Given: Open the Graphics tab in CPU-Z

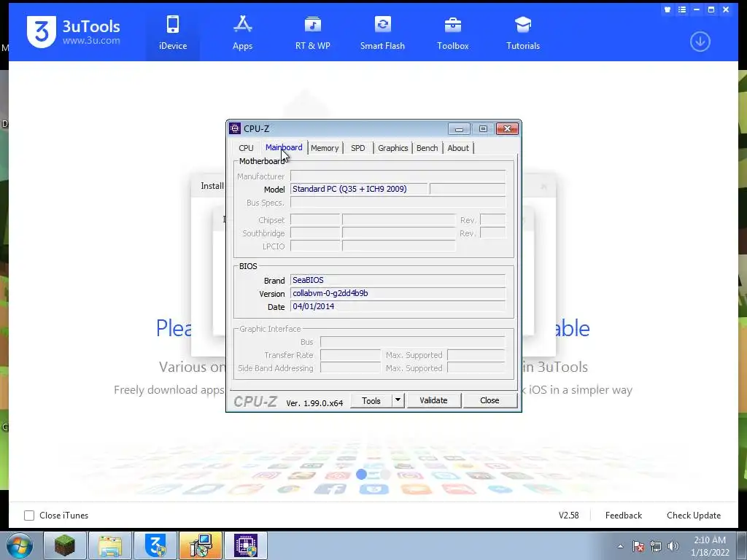Looking at the screenshot, I should pyautogui.click(x=392, y=148).
